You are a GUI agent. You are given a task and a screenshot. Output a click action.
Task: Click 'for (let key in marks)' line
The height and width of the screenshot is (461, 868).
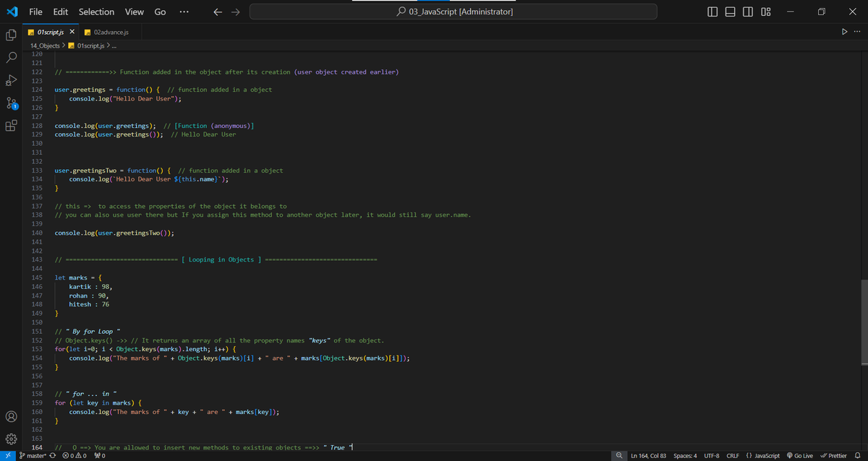point(98,402)
